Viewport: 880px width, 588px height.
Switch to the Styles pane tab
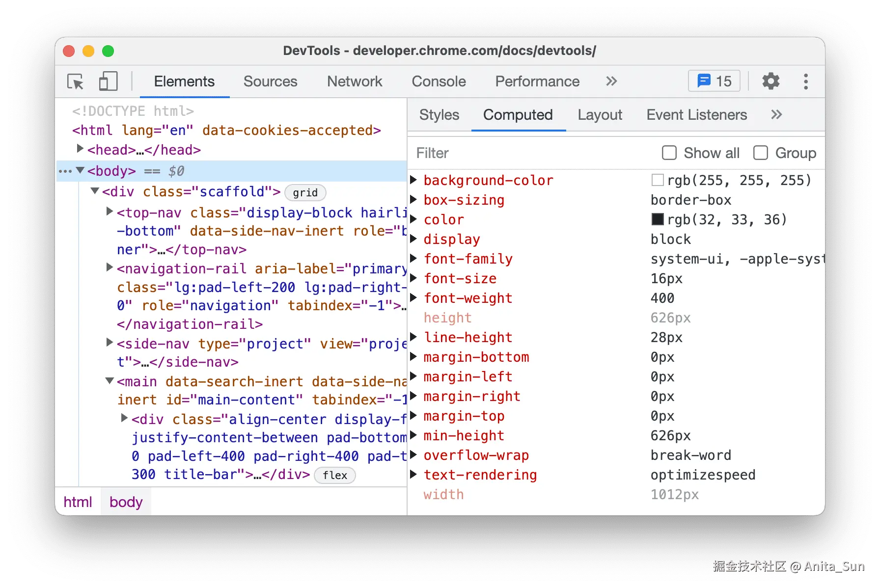click(x=439, y=115)
